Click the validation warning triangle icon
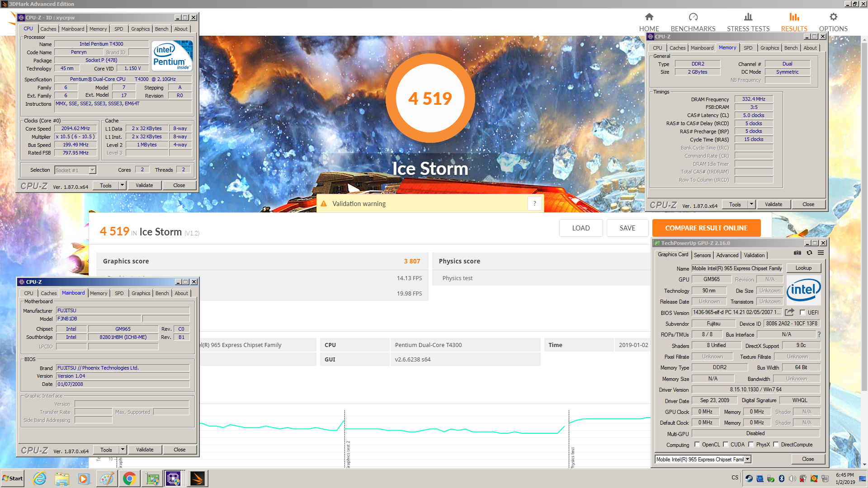This screenshot has width=868, height=488. tap(324, 204)
